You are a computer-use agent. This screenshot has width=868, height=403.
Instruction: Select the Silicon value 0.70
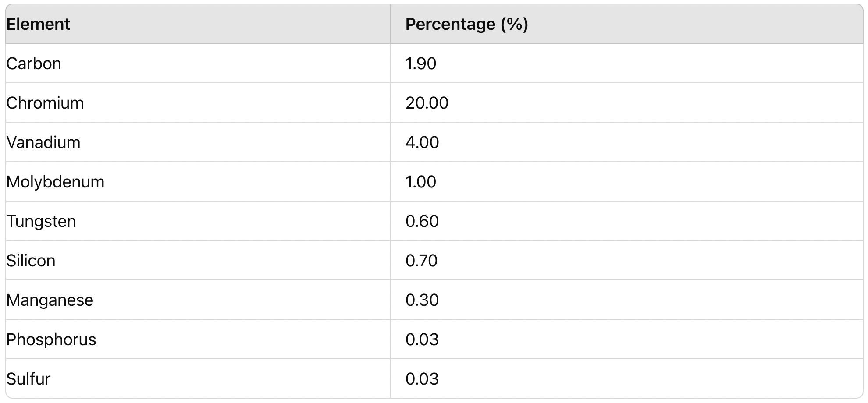coord(422,261)
